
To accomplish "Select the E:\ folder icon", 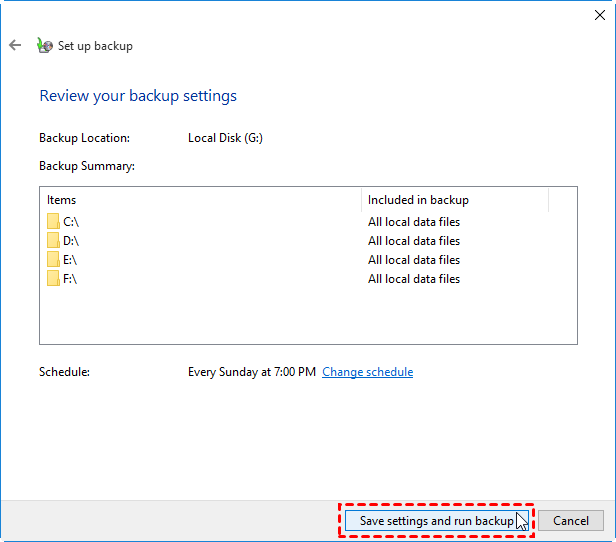I will [x=53, y=259].
